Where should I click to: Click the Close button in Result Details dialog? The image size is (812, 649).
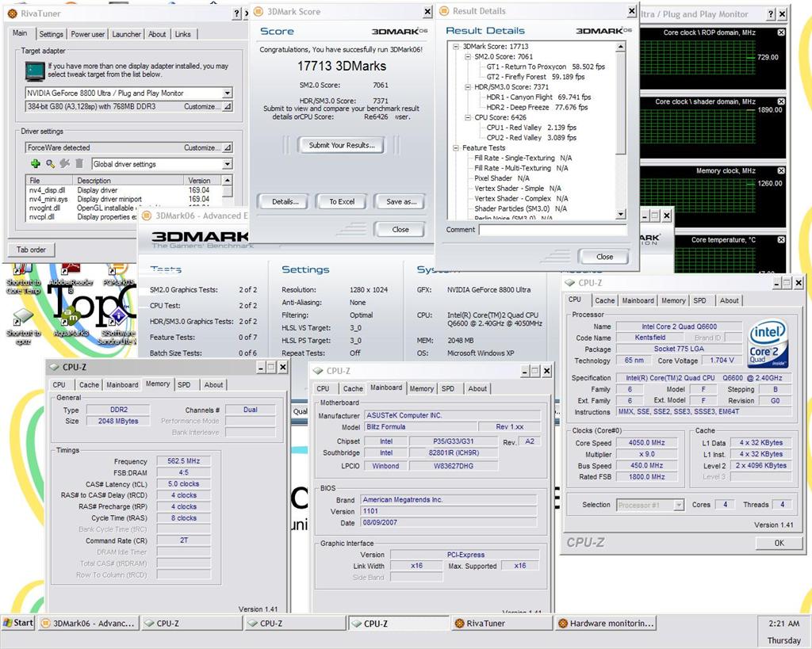click(604, 257)
